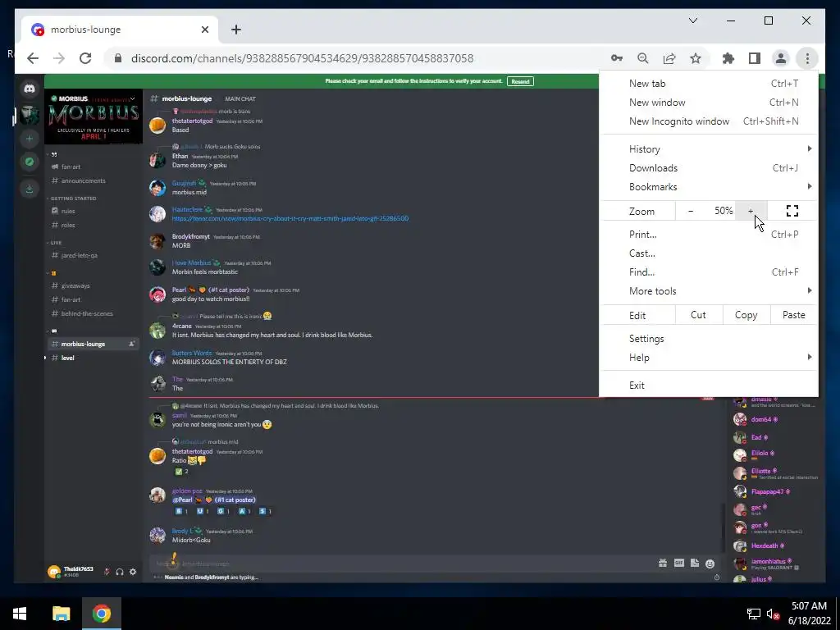Viewport: 840px width, 630px height.
Task: Go back with the browser back arrow
Action: [33, 58]
